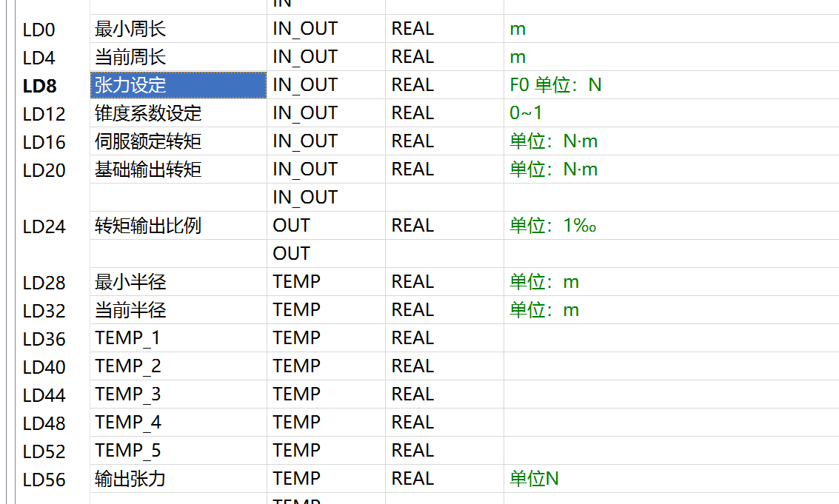
Task: Click OUT in the empty row
Action: pos(291,253)
